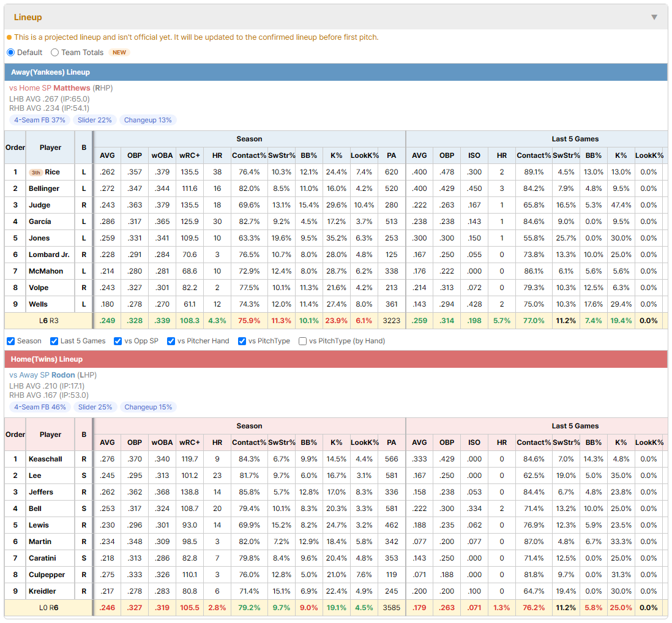The image size is (672, 623).
Task: Click player name Culpepper
Action: coord(47,575)
